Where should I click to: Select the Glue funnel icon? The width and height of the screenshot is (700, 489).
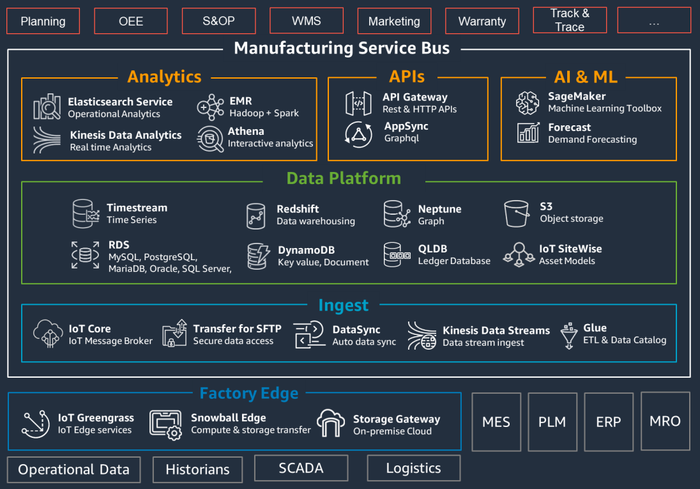tap(569, 336)
